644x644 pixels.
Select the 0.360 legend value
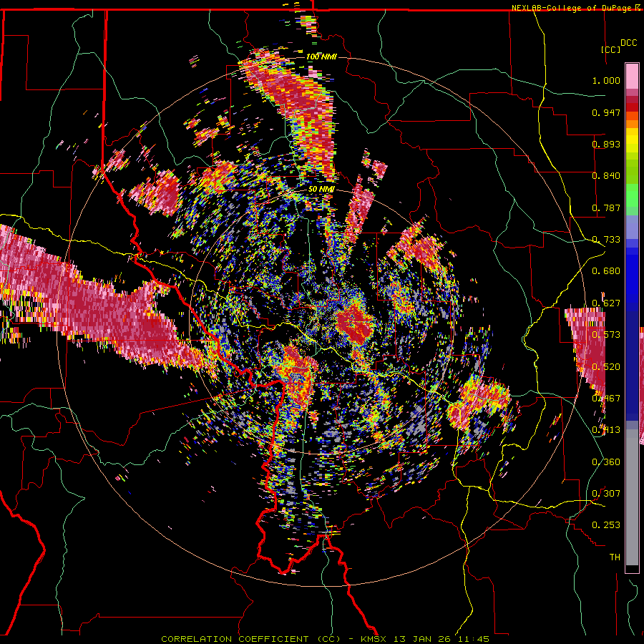tap(606, 462)
